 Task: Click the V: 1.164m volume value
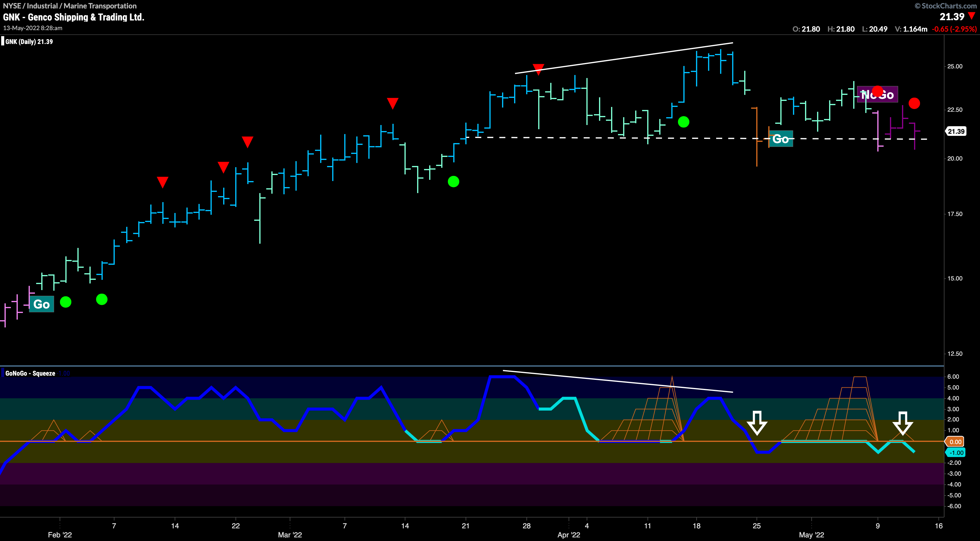coord(911,29)
